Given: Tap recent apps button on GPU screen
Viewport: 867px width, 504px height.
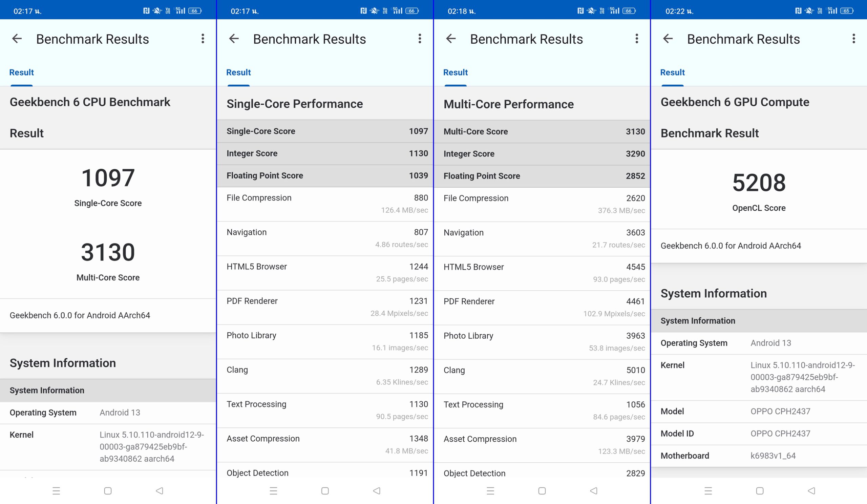Looking at the screenshot, I should pos(708,491).
